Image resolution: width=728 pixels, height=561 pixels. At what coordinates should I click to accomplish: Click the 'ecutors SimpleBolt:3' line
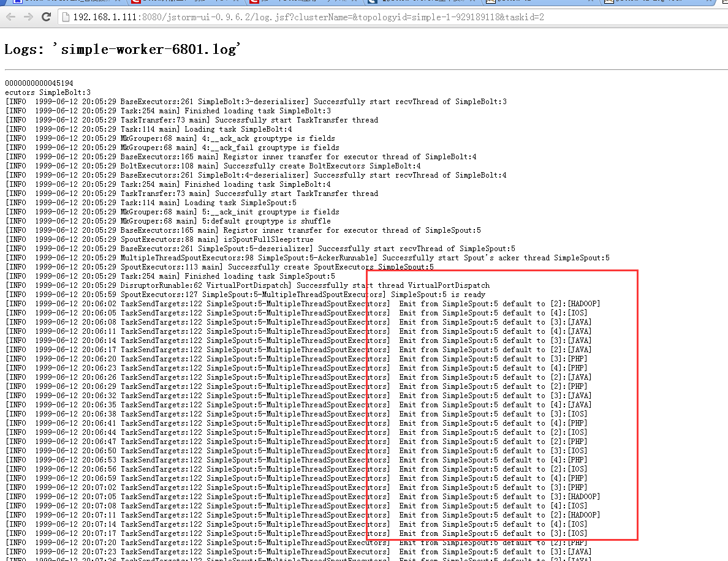(48, 92)
